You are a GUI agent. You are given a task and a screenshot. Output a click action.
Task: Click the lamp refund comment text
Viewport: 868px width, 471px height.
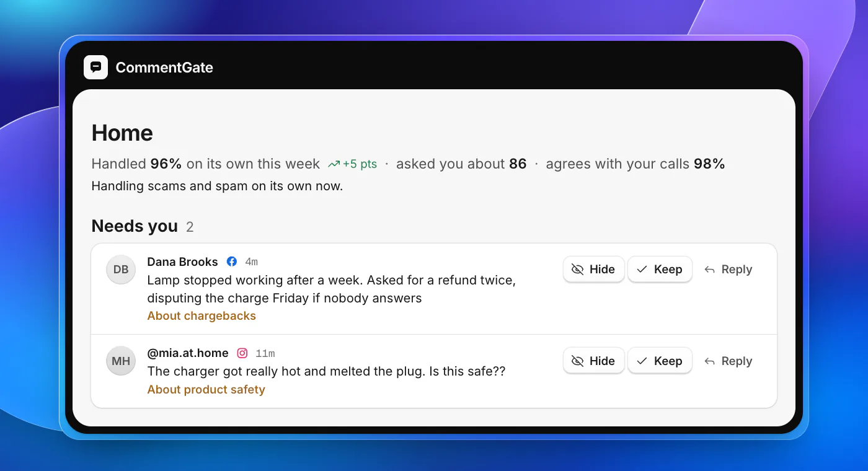point(331,289)
